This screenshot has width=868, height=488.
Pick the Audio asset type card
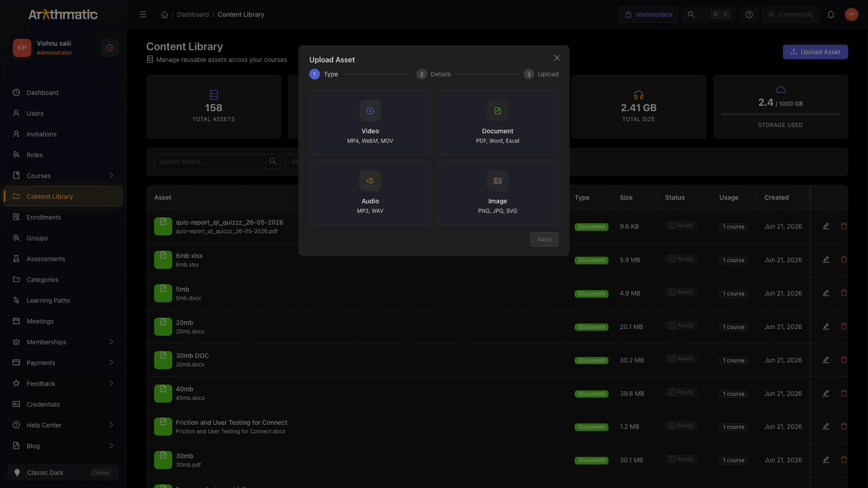click(370, 192)
